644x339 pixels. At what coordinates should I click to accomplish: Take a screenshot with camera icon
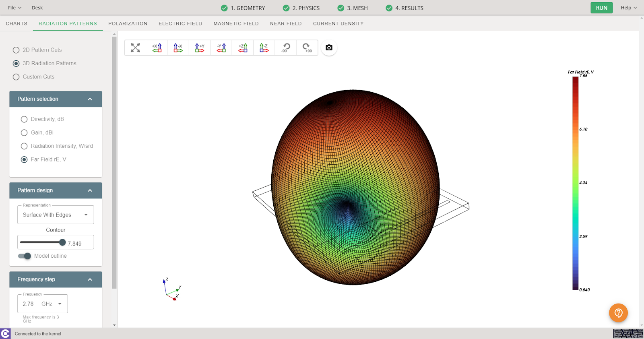329,48
